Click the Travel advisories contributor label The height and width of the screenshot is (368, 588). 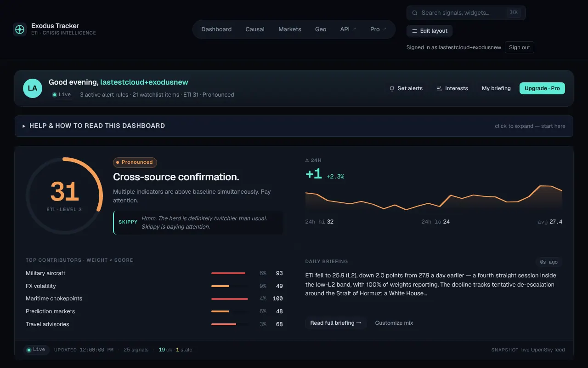[x=47, y=324]
